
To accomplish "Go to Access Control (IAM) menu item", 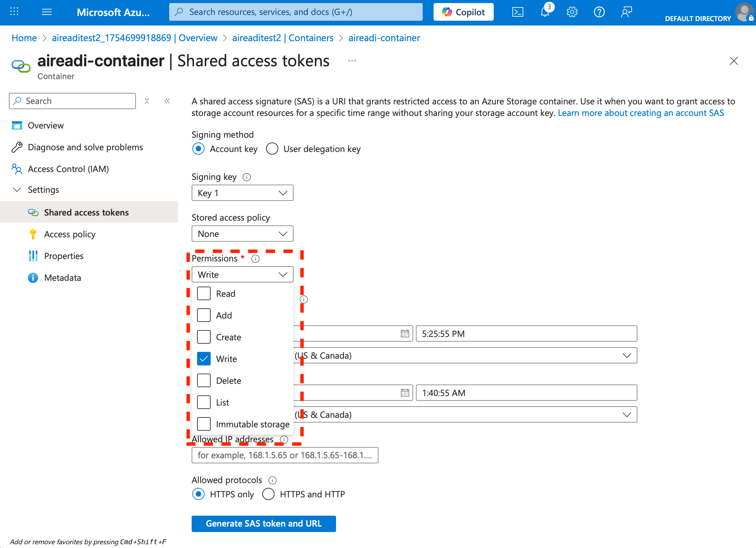I will coord(68,169).
